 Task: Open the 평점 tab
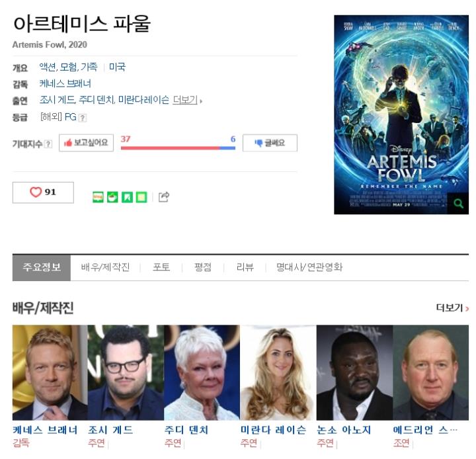click(203, 267)
